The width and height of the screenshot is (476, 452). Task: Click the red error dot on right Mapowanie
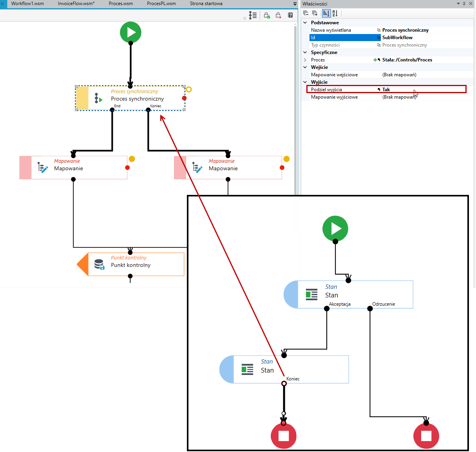point(282,167)
